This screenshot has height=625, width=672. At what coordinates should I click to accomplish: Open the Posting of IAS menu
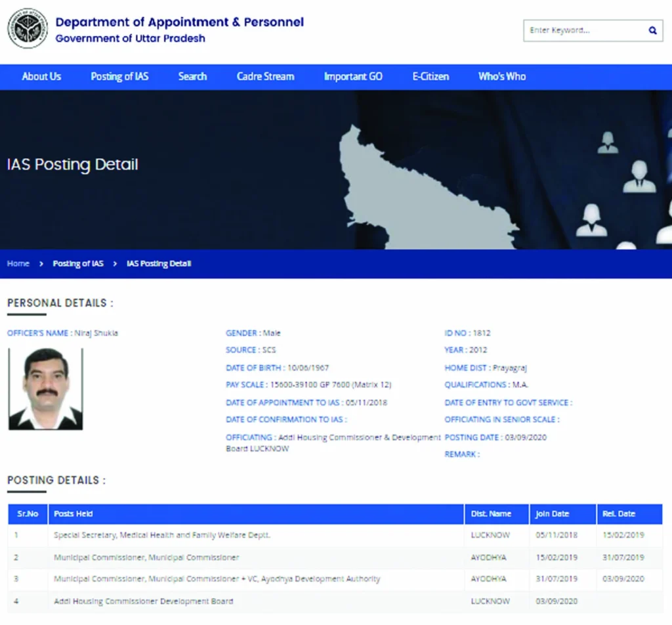click(x=119, y=76)
